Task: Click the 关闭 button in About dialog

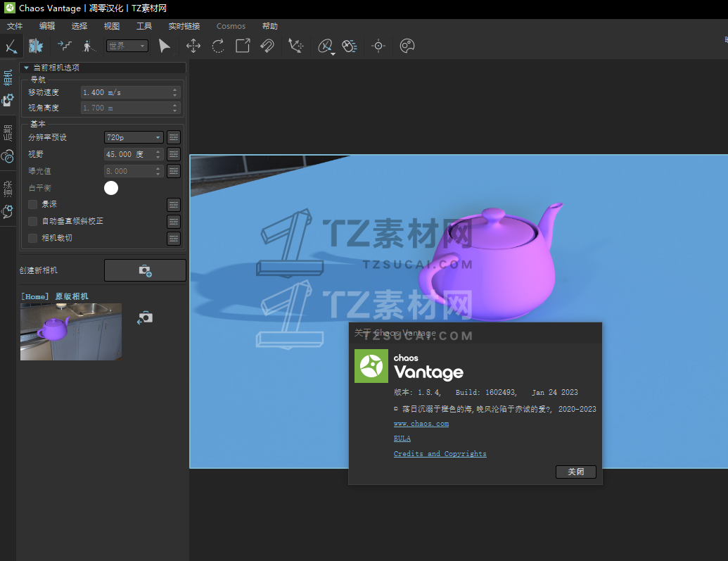Action: click(x=575, y=472)
